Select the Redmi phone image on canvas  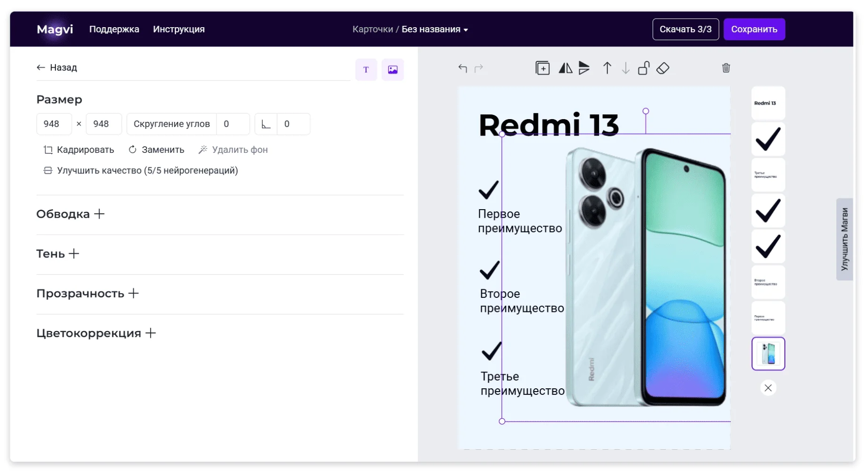click(645, 277)
